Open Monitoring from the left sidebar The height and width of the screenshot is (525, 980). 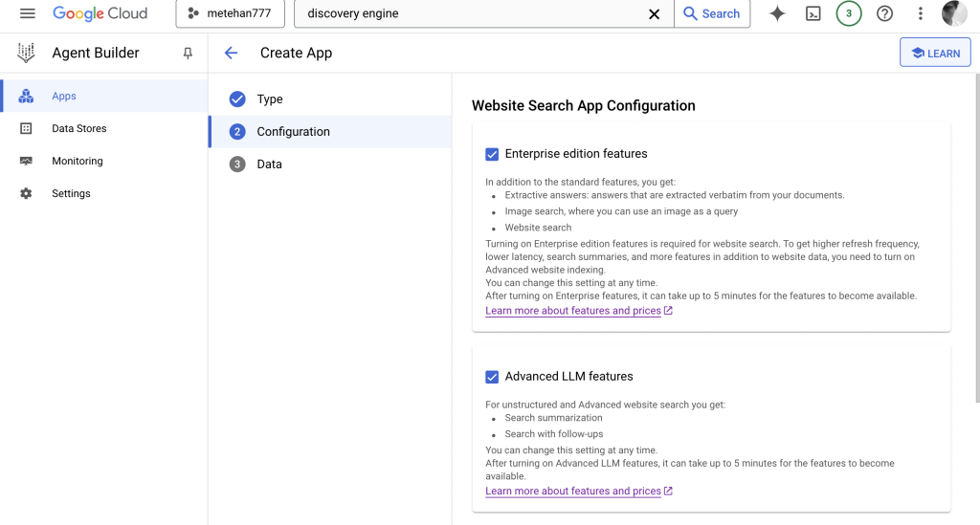click(77, 161)
